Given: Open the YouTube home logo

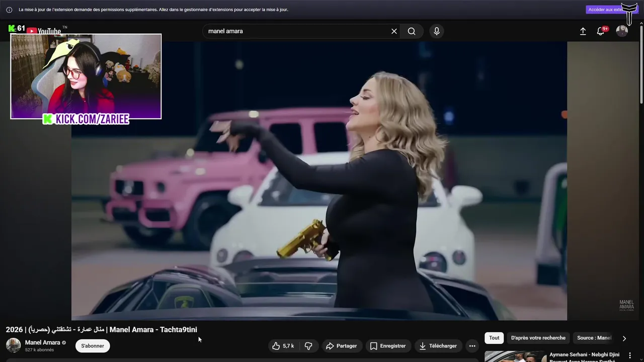Looking at the screenshot, I should pos(44,31).
